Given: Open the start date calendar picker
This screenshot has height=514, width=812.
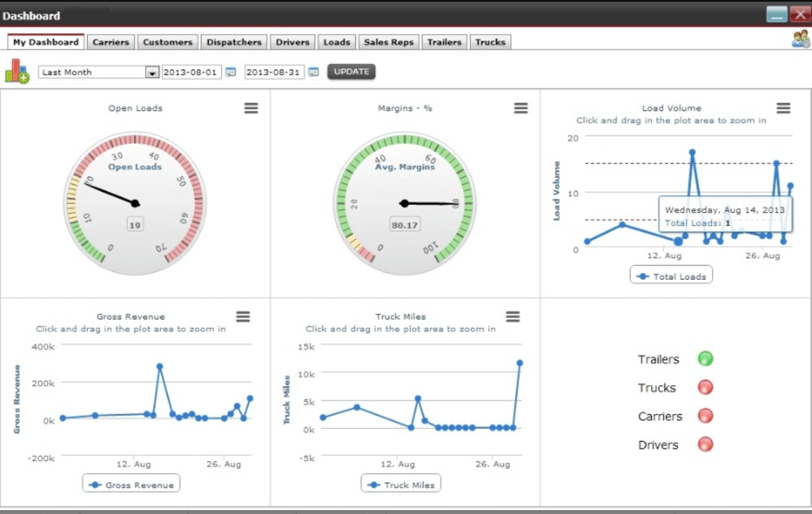Looking at the screenshot, I should pos(231,72).
